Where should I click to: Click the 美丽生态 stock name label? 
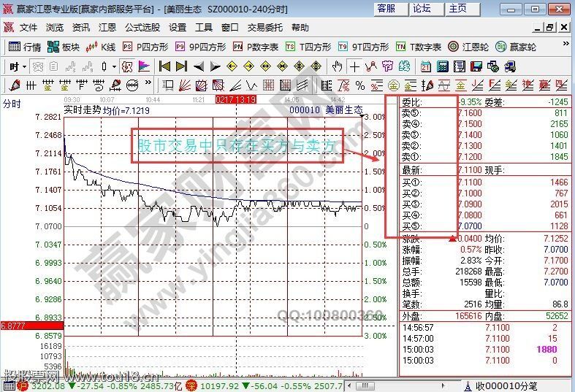[x=344, y=109]
